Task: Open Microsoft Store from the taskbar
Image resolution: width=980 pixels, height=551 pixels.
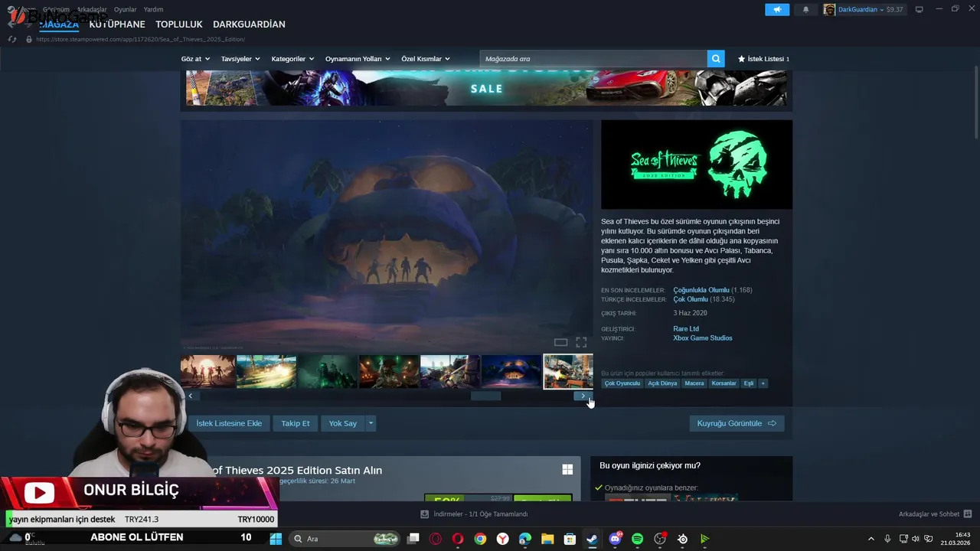Action: click(570, 539)
